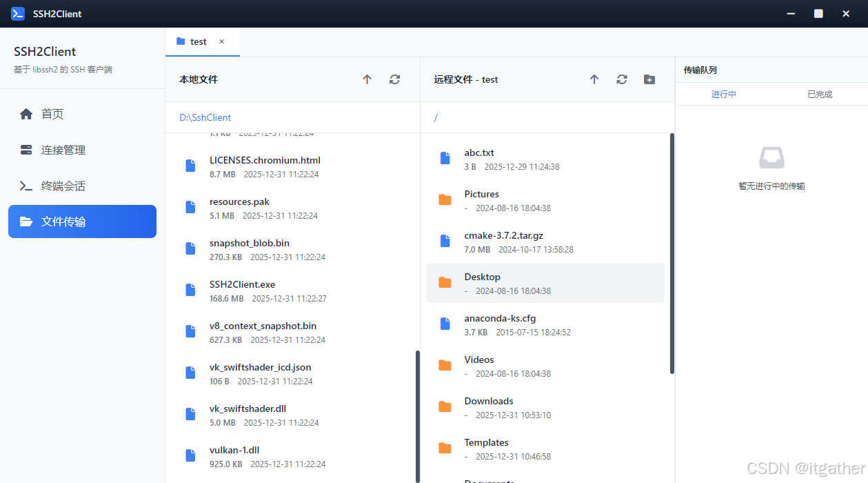The width and height of the screenshot is (868, 483).
Task: Click the file icon of SSH2Client.exe
Action: 190,290
